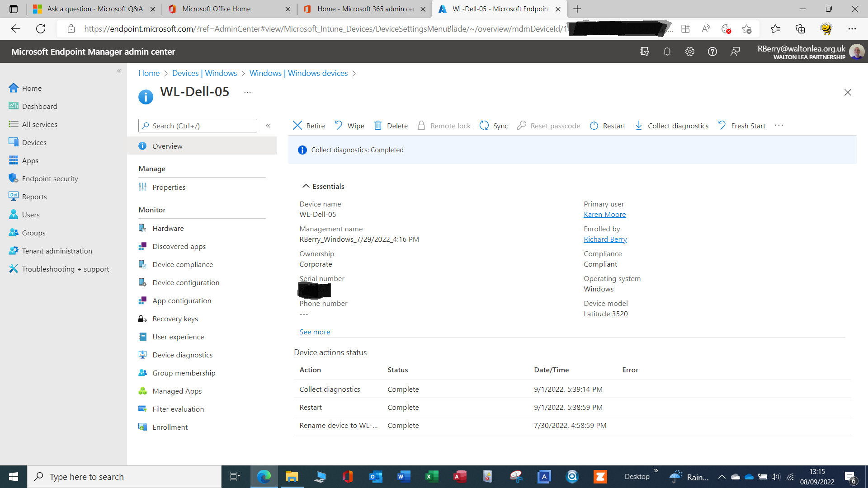Select the Wipe action icon

[x=339, y=125]
